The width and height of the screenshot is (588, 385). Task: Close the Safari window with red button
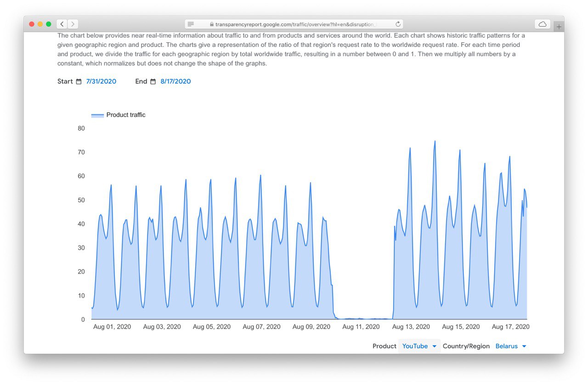(x=32, y=24)
